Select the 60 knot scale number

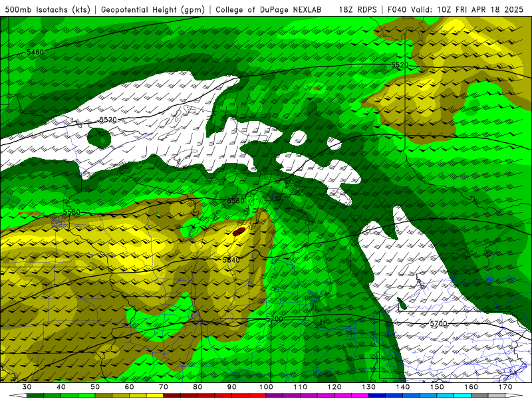[x=129, y=387]
